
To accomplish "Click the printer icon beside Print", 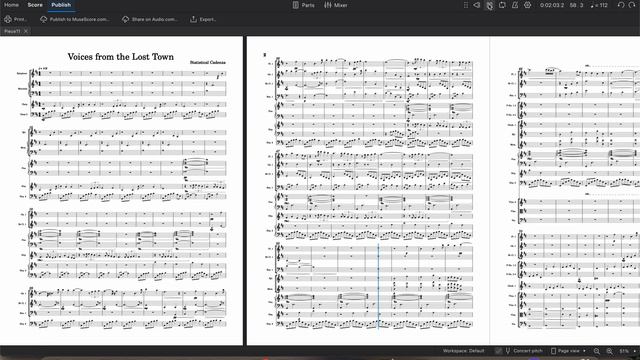I will pyautogui.click(x=8, y=19).
